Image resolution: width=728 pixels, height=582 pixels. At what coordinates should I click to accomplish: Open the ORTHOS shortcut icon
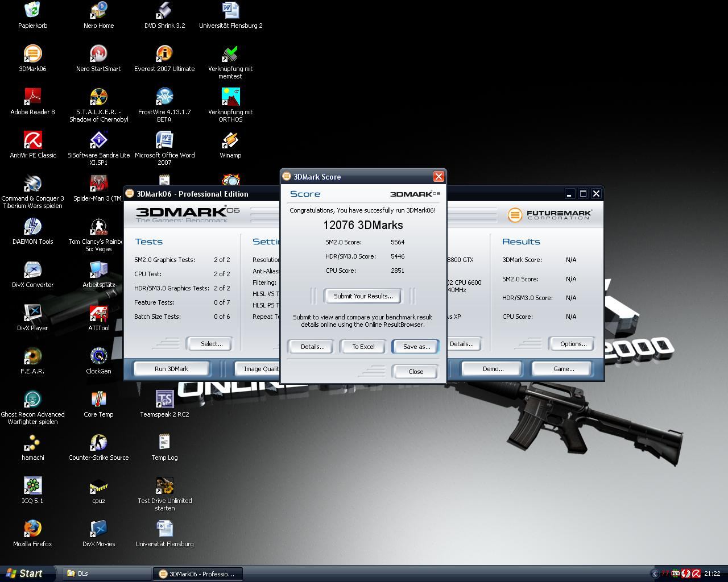pos(230,97)
